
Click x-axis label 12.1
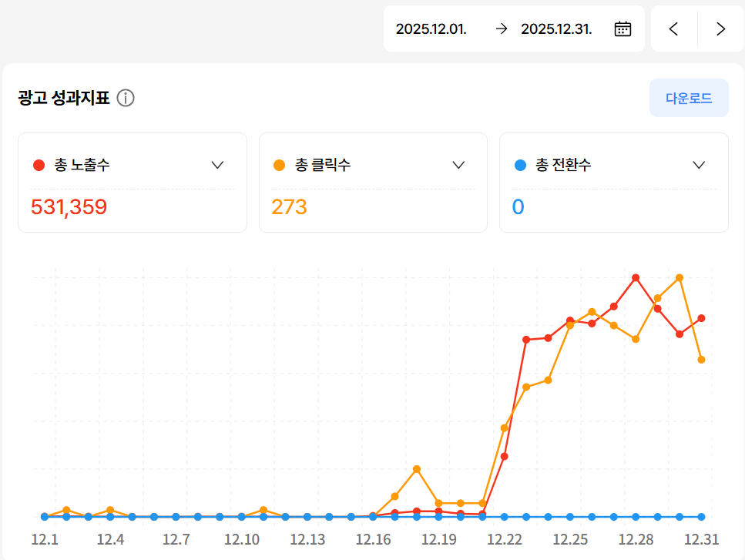tap(45, 539)
